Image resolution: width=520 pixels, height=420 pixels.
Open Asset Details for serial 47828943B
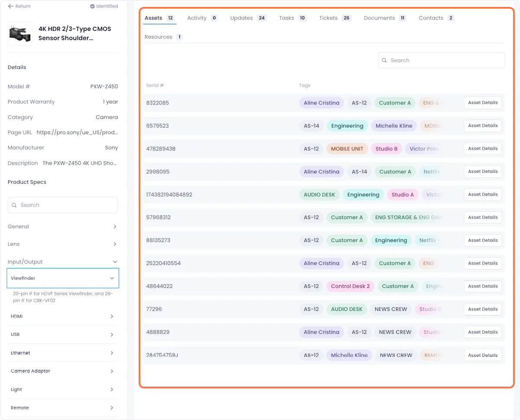pos(483,149)
